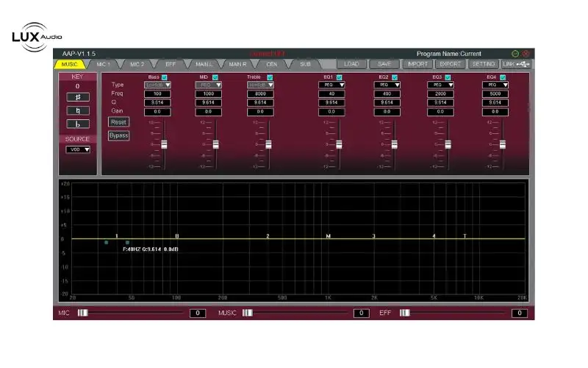Toggle the Bass band checkbox

pyautogui.click(x=164, y=77)
